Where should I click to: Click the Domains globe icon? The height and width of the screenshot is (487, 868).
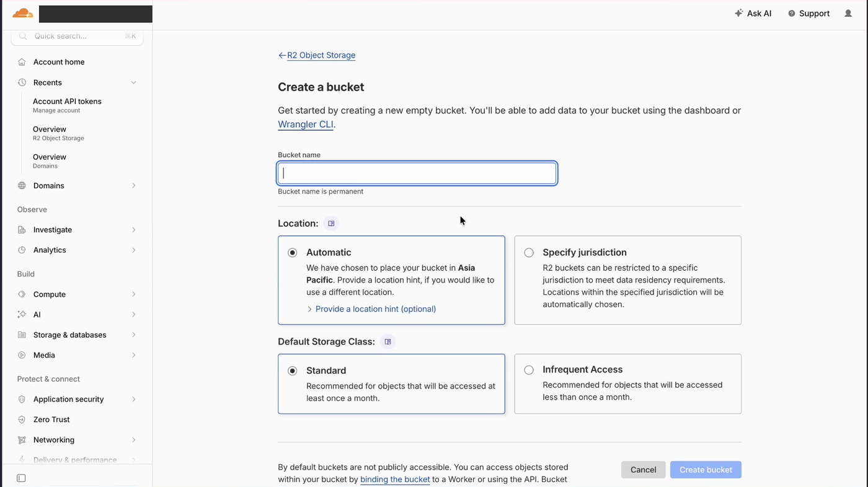[x=22, y=186]
